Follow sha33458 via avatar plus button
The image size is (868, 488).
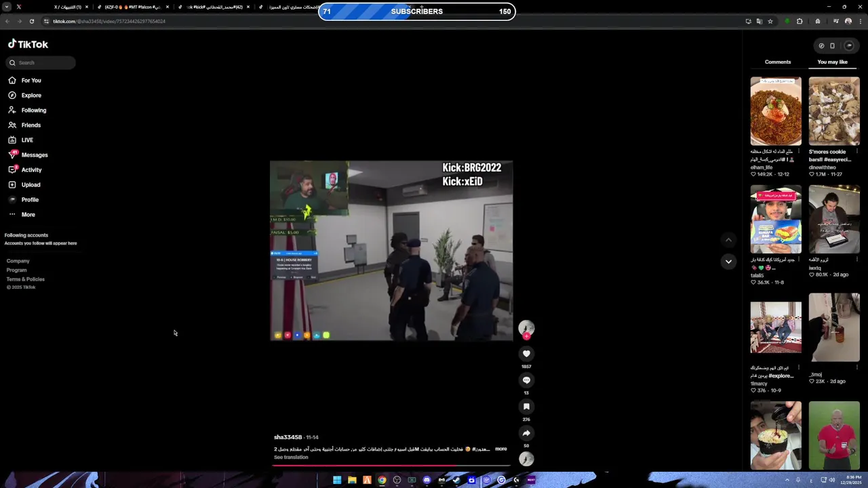click(x=526, y=336)
